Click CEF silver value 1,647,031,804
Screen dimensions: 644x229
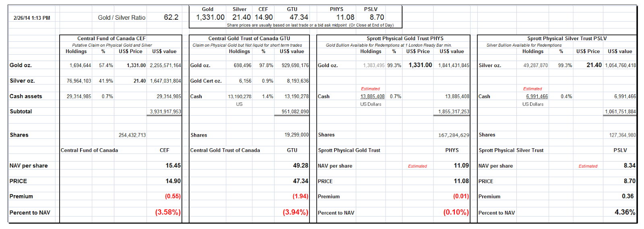pyautogui.click(x=165, y=81)
